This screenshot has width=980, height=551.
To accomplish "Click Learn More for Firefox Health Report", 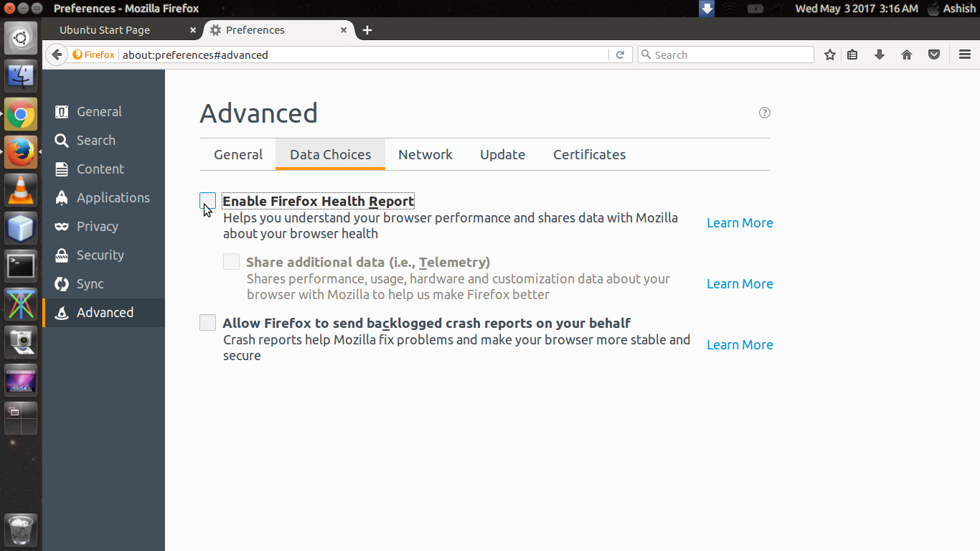I will tap(740, 223).
